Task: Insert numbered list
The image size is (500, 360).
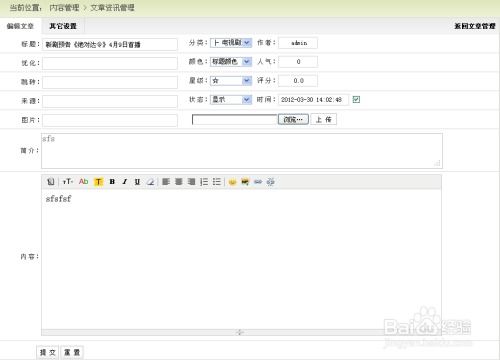Action: click(x=204, y=182)
